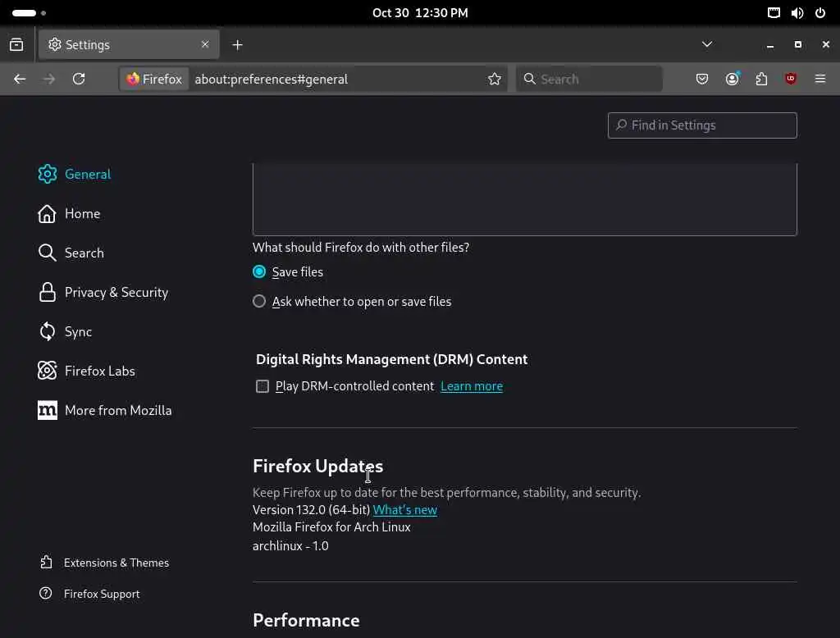Open the Pocket save icon
Viewport: 840px width, 638px height.
point(702,79)
